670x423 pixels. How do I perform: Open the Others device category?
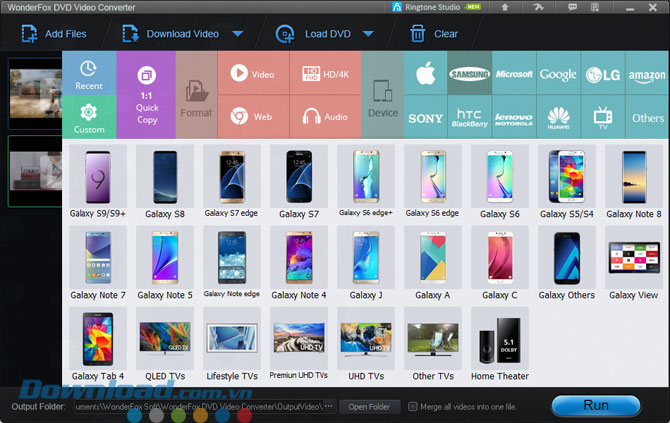coord(647,117)
